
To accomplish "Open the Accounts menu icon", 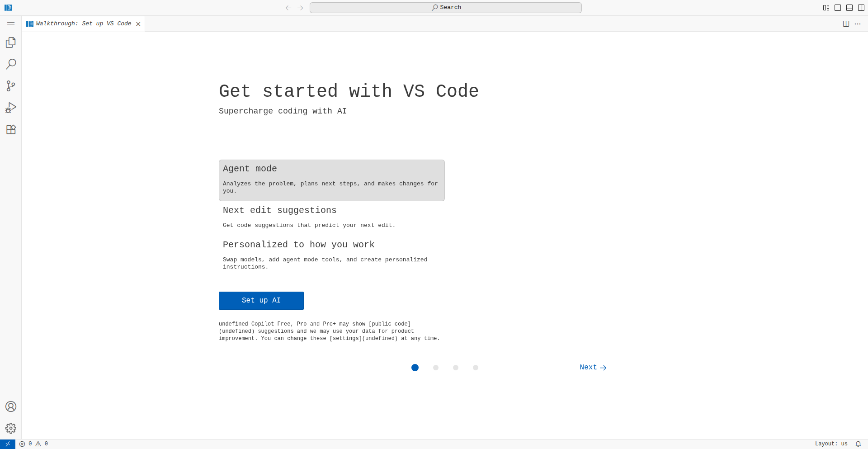I will [x=11, y=406].
